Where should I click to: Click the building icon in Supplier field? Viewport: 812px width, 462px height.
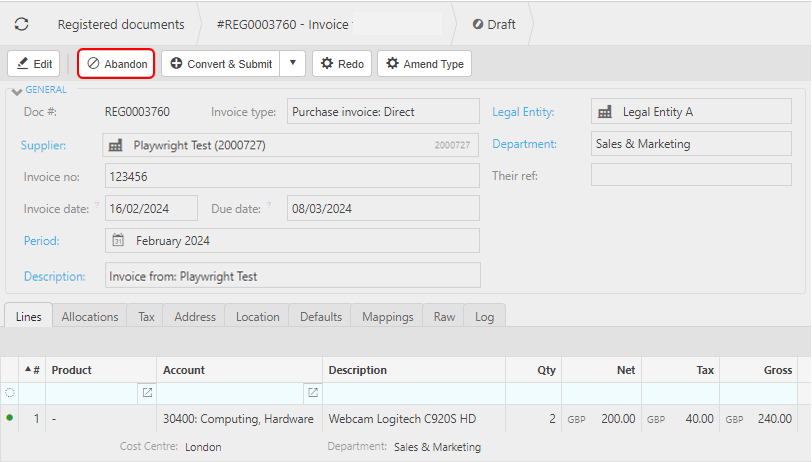coord(115,145)
